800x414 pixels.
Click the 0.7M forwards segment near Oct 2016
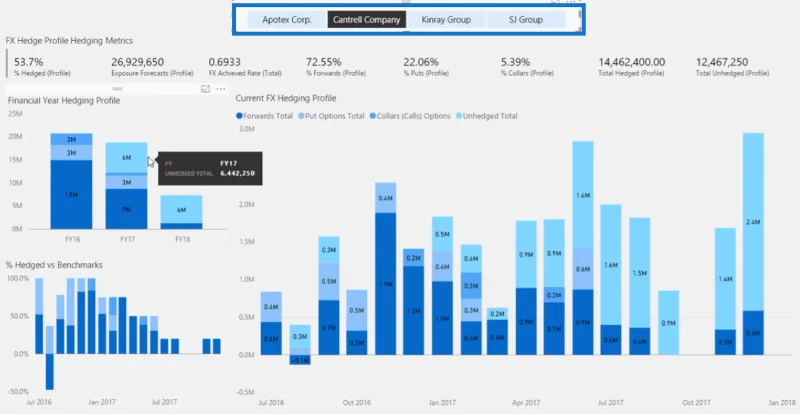point(329,327)
